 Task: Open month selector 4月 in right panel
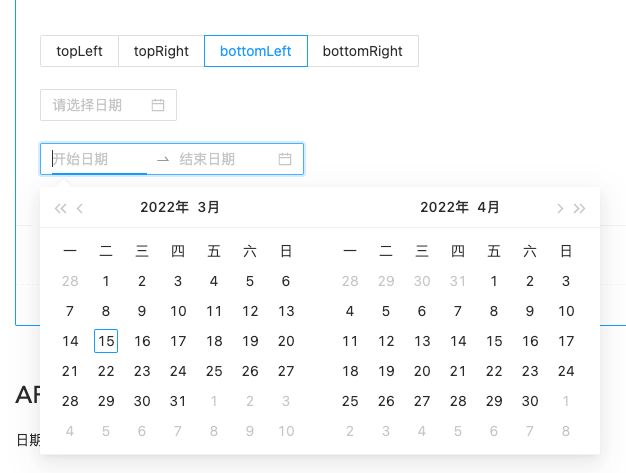tap(488, 207)
